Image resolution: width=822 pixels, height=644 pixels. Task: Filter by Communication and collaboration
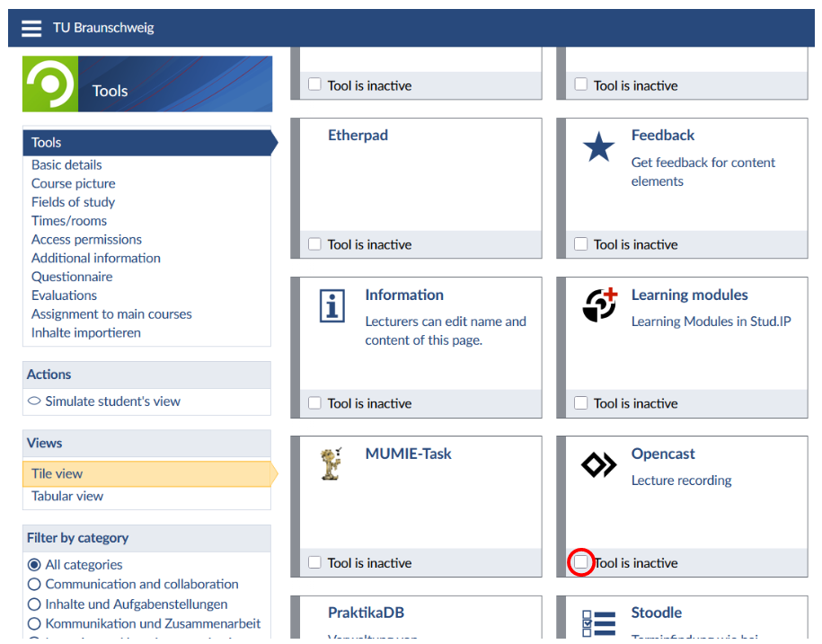[34, 584]
